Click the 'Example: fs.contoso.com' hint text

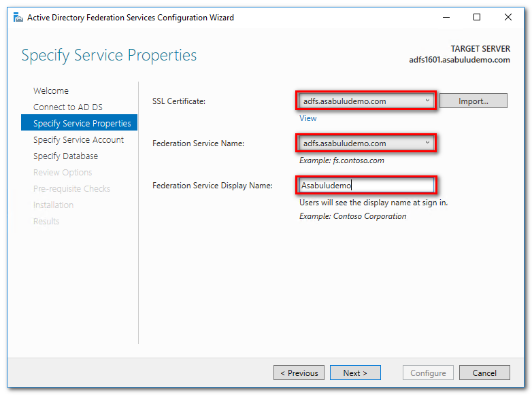(342, 160)
